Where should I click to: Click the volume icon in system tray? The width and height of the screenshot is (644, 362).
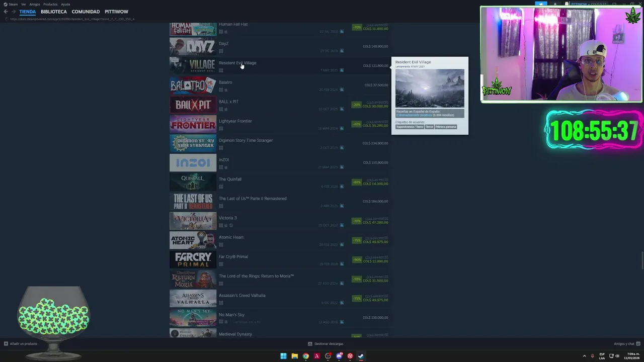pyautogui.click(x=617, y=356)
